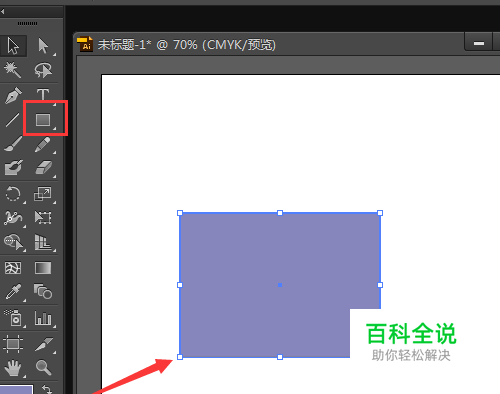Click the center point of the rectangle
Viewport: 500px width, 394px height.
280,285
